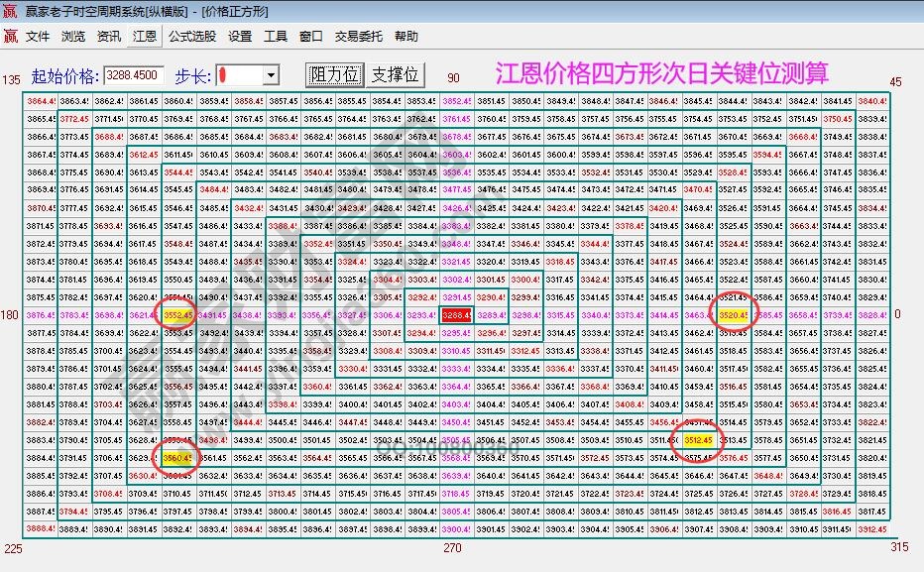
Task: Open the 资讯 menu
Action: (109, 36)
